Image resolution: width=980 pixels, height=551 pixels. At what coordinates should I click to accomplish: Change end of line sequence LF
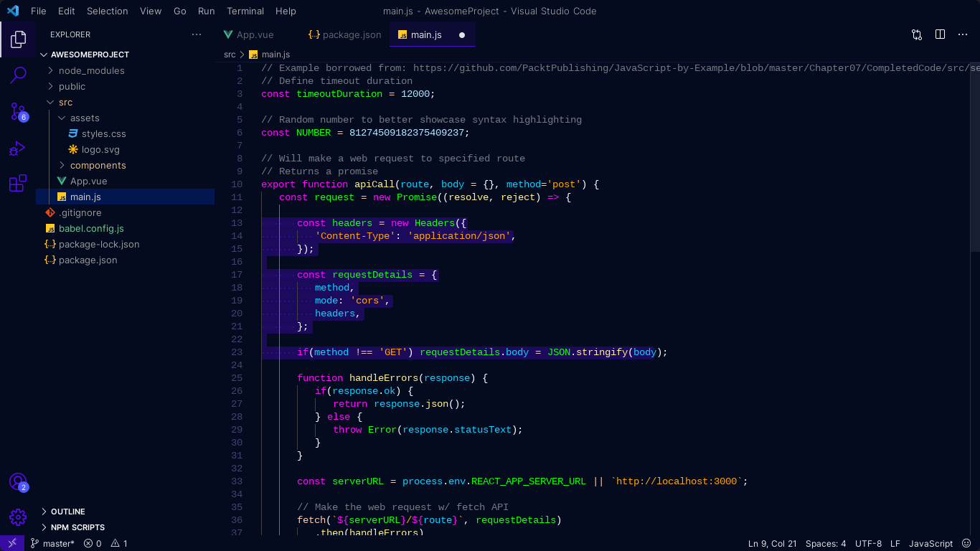[895, 543]
